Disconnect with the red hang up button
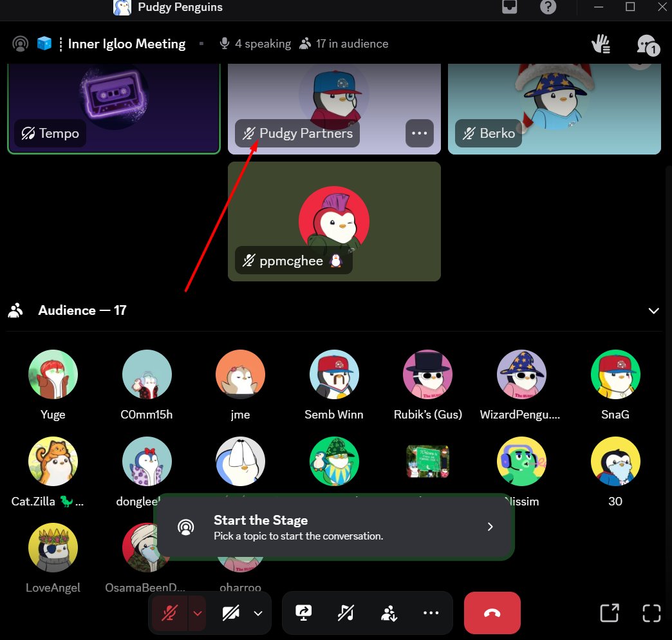672x640 pixels. [492, 613]
